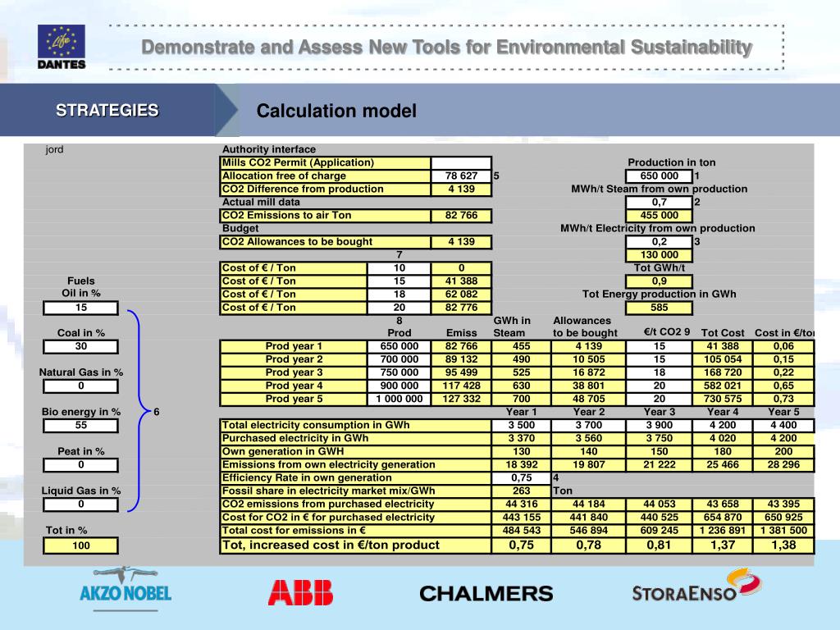Viewport: 840px width, 630px height.
Task: Click the Prod year 1 production input 650 000
Action: pos(399,346)
